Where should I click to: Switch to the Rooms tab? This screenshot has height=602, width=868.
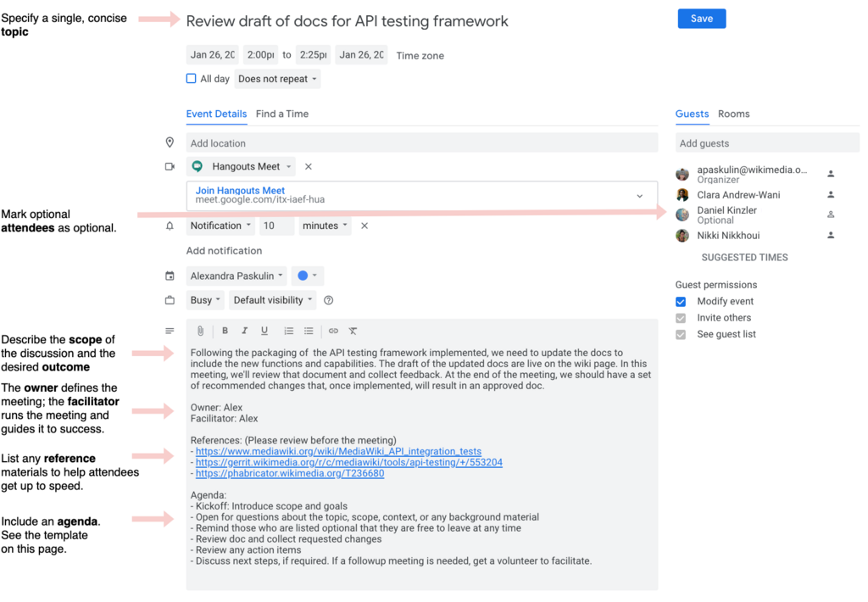pyautogui.click(x=734, y=114)
